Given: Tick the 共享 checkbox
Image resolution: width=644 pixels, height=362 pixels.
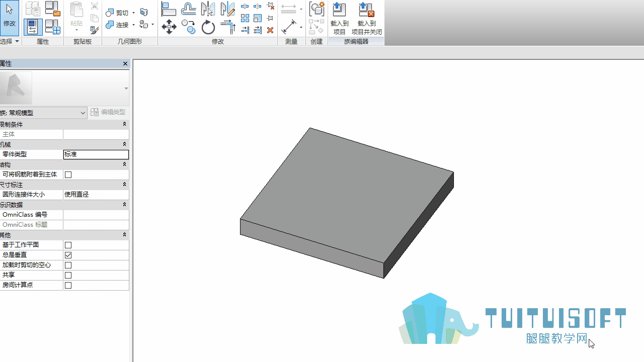Looking at the screenshot, I should pyautogui.click(x=68, y=275).
